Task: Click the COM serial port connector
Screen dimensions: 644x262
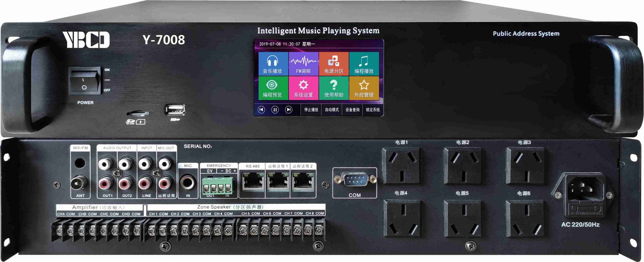Action: (x=355, y=180)
